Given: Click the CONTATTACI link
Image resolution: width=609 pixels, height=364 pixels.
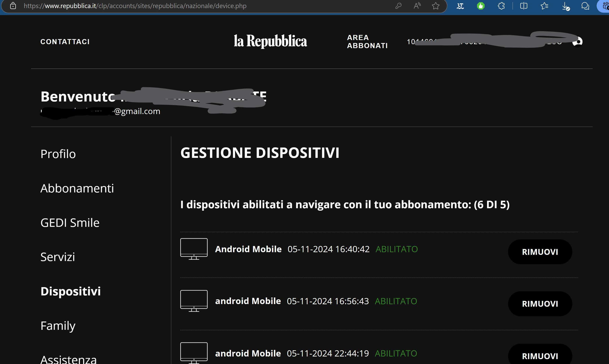Looking at the screenshot, I should 65,42.
